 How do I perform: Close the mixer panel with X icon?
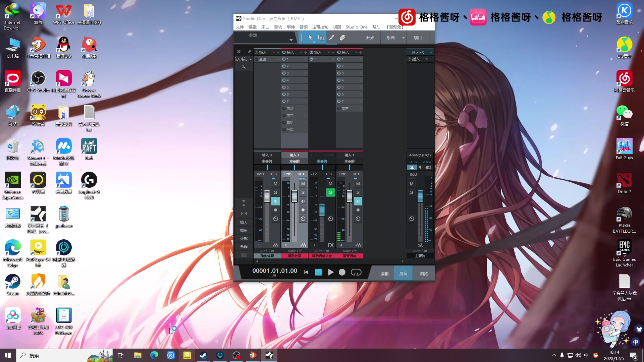pyautogui.click(x=239, y=52)
